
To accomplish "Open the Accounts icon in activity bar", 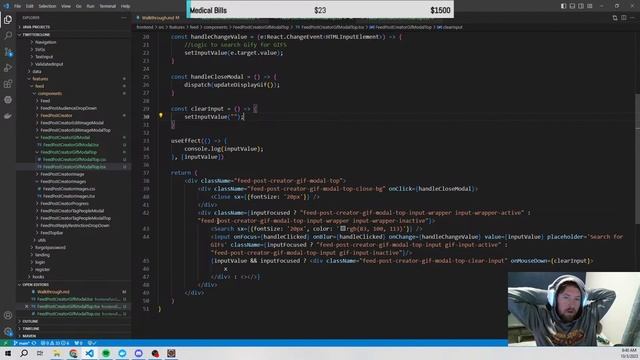I will pyautogui.click(x=8, y=315).
